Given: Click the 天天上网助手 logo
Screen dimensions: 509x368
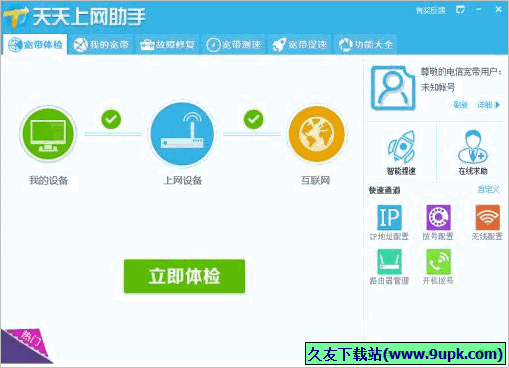Looking at the screenshot, I should [75, 17].
